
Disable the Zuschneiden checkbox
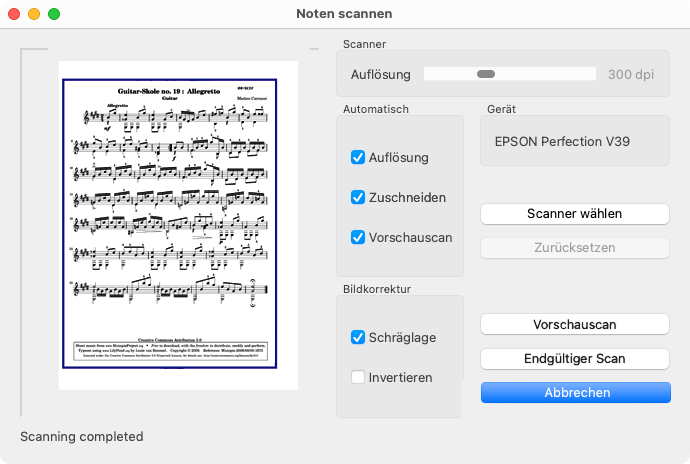(358, 197)
